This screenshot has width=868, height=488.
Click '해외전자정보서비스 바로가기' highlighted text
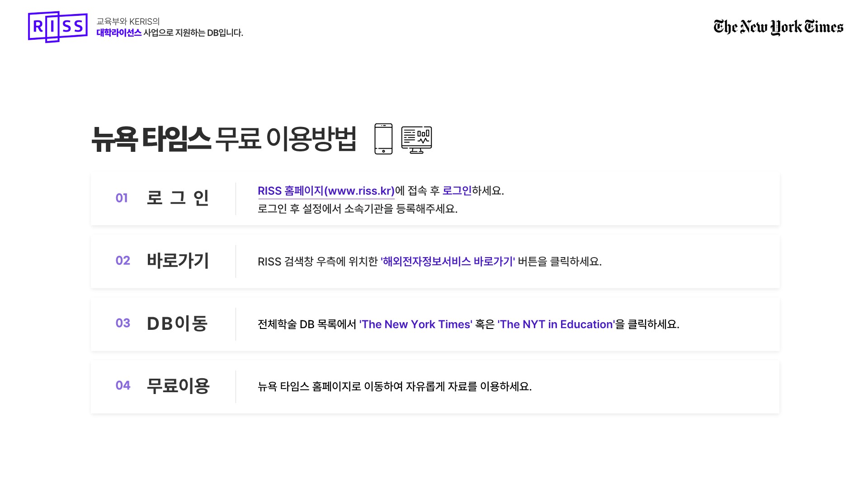point(448,262)
